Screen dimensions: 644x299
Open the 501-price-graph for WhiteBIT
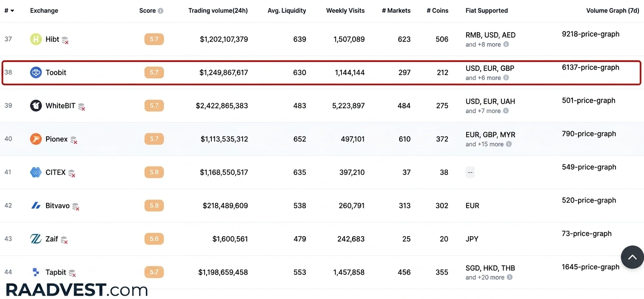tap(589, 101)
